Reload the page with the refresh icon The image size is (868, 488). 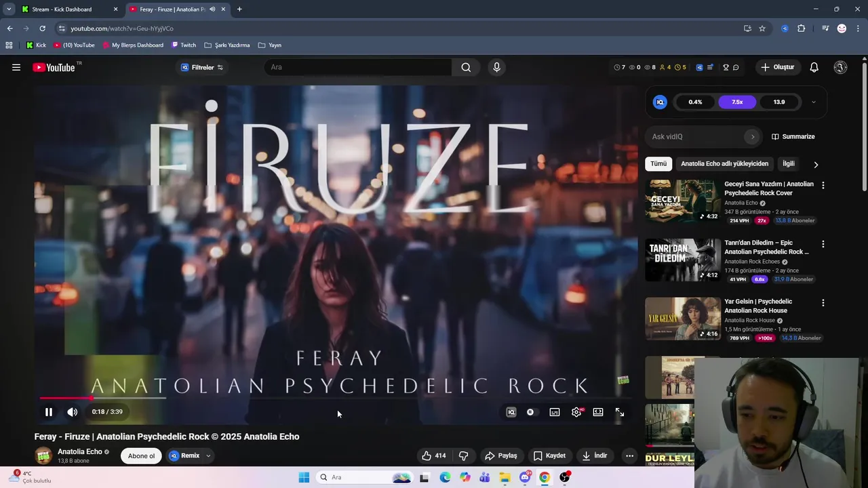(x=42, y=28)
